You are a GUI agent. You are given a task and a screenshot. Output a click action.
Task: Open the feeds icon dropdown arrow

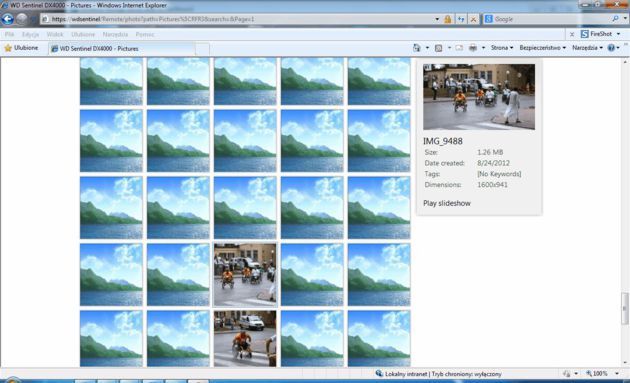(449, 48)
